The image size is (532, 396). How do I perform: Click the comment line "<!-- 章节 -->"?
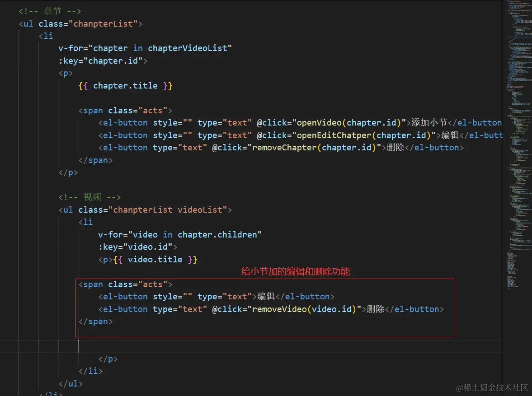(x=50, y=11)
